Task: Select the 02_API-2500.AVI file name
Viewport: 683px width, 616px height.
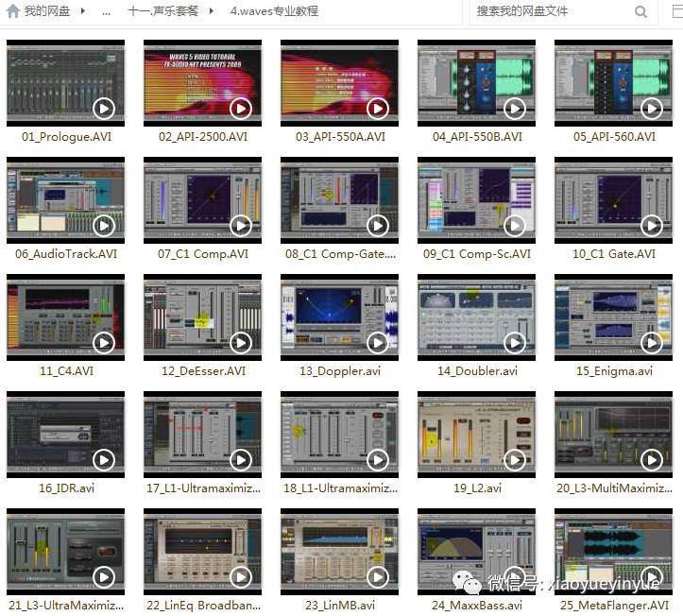Action: (203, 137)
